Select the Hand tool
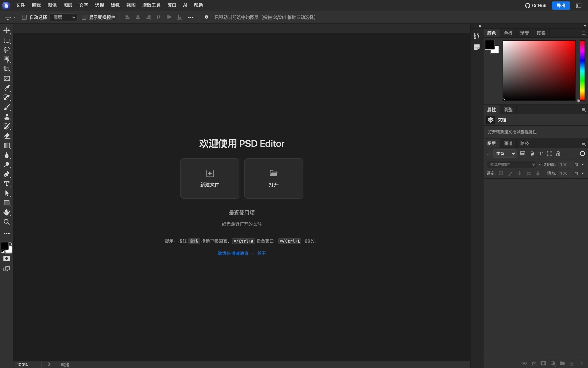This screenshot has height=368, width=588. tap(7, 212)
